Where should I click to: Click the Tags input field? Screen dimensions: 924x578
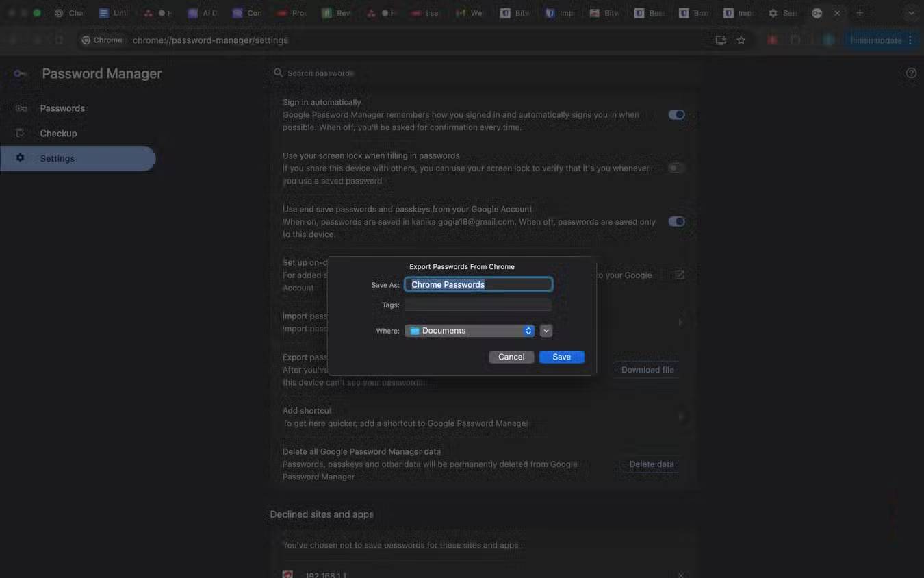478,305
